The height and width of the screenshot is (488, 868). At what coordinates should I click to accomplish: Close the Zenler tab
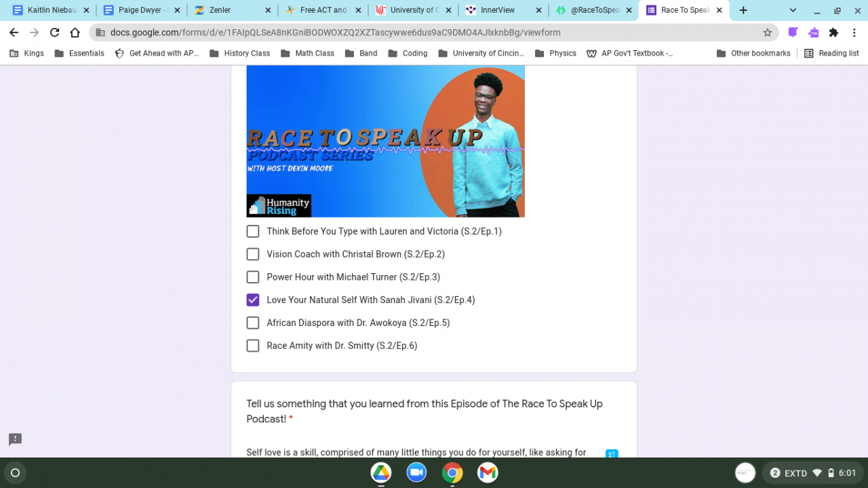[267, 10]
